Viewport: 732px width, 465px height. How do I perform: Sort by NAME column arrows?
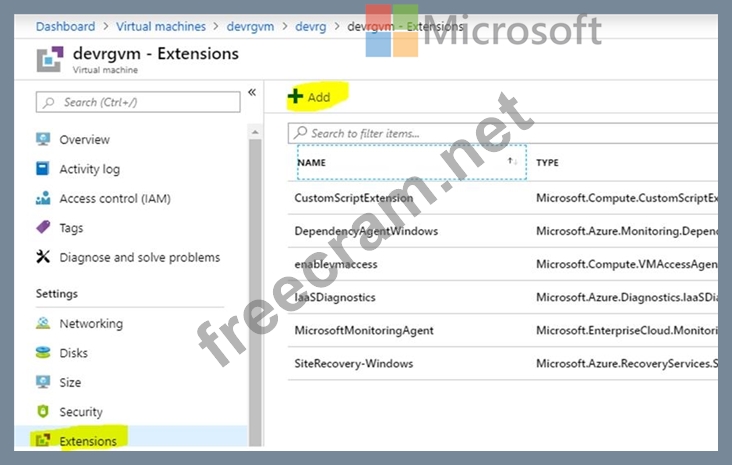pyautogui.click(x=512, y=161)
